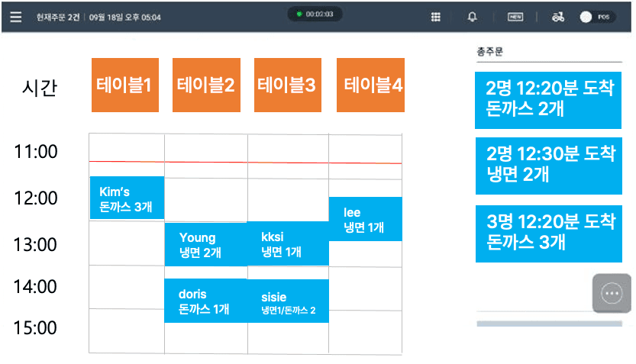Viewport: 636px width, 364px height.
Task: Open doris 돈까스 1개 reservation block
Action: pyautogui.click(x=205, y=301)
